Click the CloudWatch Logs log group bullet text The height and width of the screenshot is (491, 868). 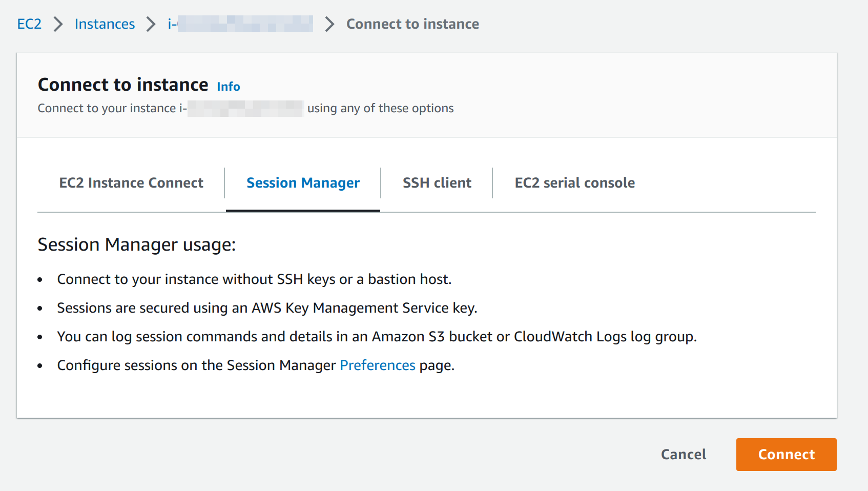(377, 336)
